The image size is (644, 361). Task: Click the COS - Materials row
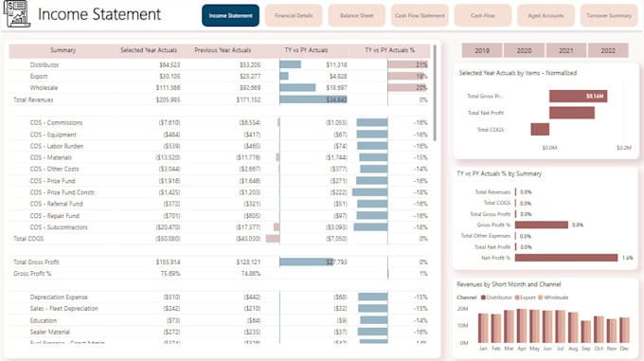point(220,157)
